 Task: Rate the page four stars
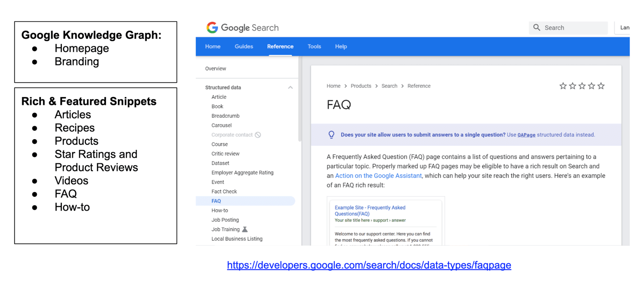coord(592,86)
